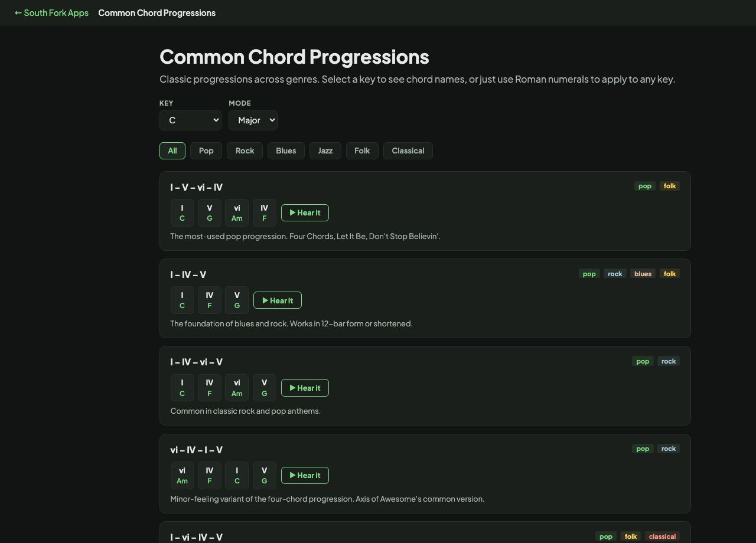756x543 pixels.
Task: Click the IV F chord in I – IV – vi – V card
Action: [x=210, y=388]
